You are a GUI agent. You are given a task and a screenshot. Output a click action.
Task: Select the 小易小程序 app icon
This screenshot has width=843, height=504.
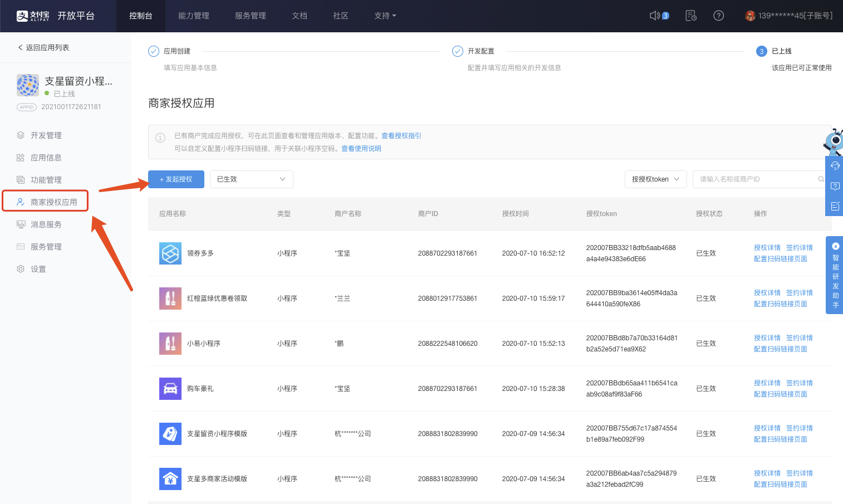(170, 344)
